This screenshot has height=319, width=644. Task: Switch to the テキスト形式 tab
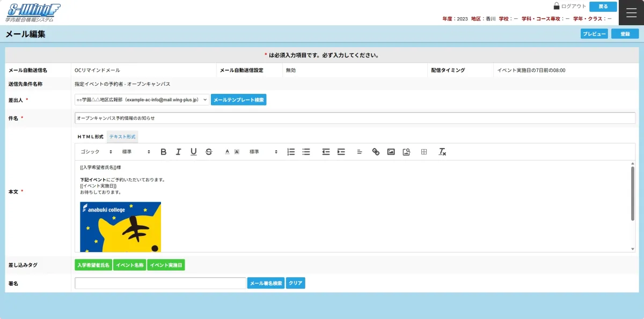click(123, 137)
